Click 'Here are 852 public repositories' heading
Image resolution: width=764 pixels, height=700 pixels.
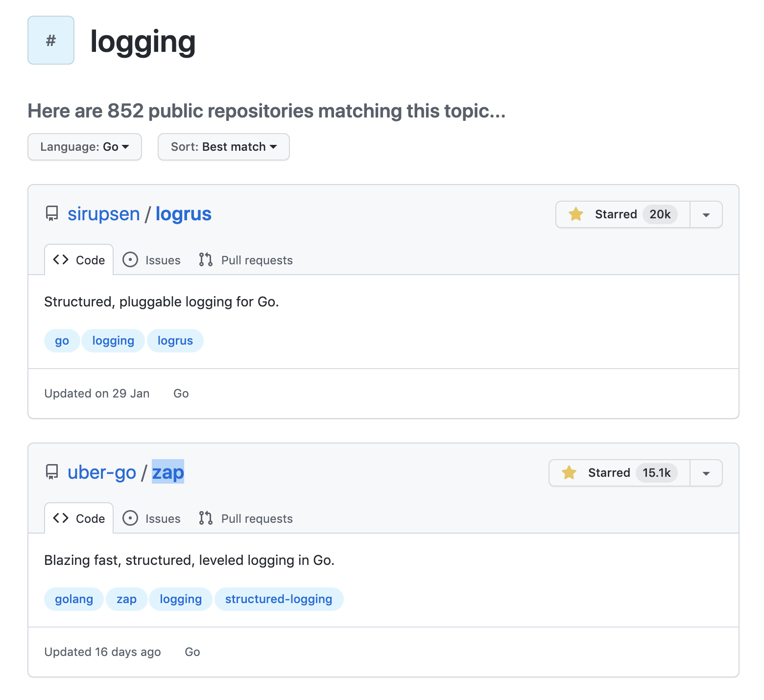[266, 111]
